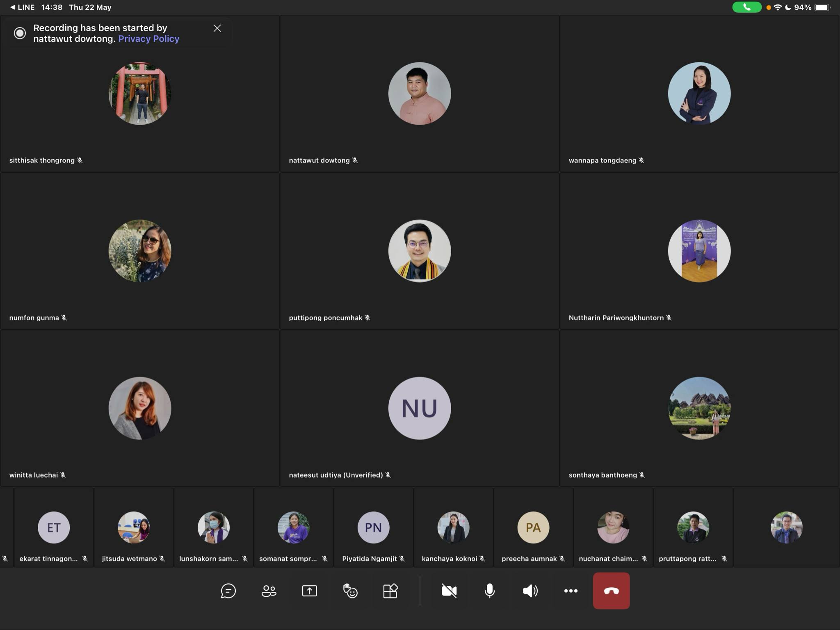Tap the NU initials avatar

[x=420, y=408]
